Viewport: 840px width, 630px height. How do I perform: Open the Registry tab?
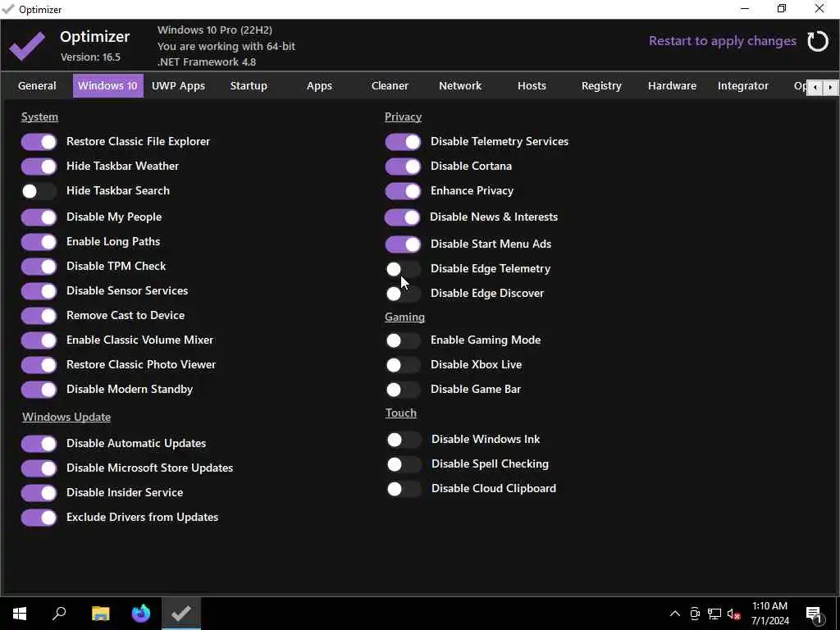(601, 85)
